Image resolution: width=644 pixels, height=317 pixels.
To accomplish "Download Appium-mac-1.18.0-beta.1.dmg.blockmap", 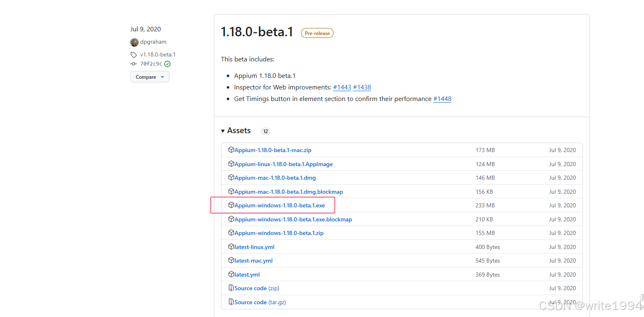I will pos(289,192).
